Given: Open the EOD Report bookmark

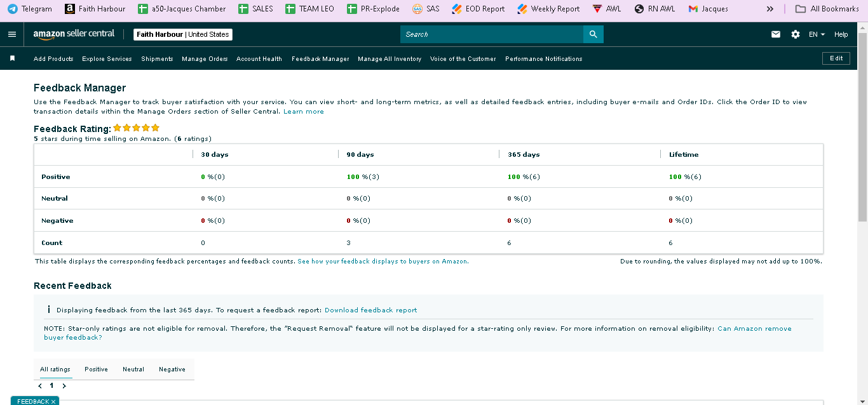Looking at the screenshot, I should [x=478, y=9].
